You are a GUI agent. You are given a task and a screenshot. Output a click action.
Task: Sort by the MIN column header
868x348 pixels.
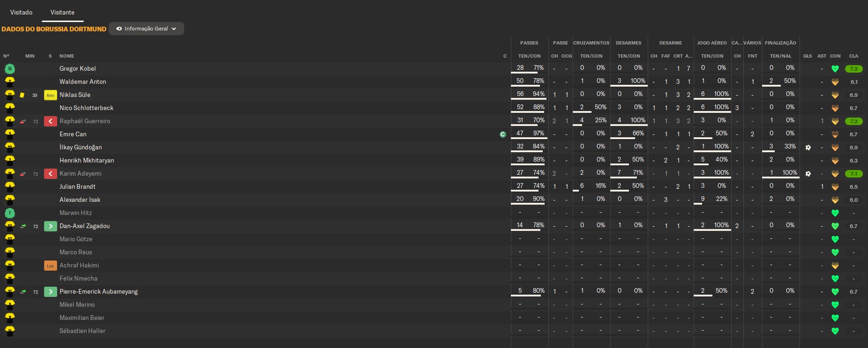[x=30, y=56]
